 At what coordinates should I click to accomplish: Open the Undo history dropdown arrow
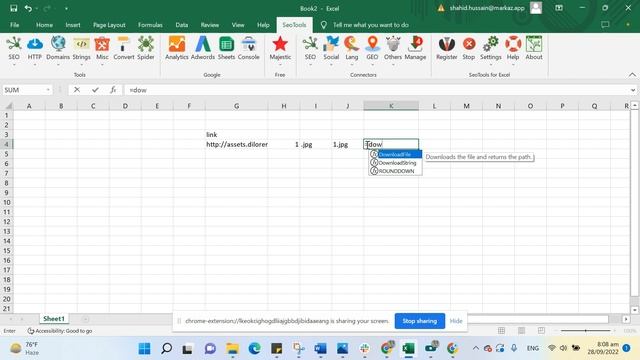pyautogui.click(x=36, y=9)
